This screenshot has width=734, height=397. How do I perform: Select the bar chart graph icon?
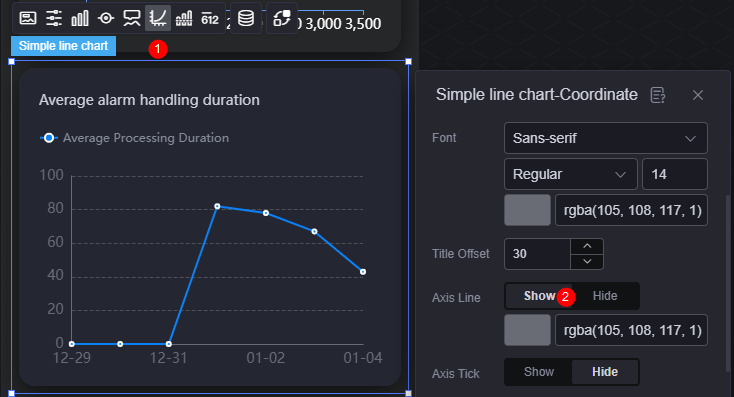point(80,18)
